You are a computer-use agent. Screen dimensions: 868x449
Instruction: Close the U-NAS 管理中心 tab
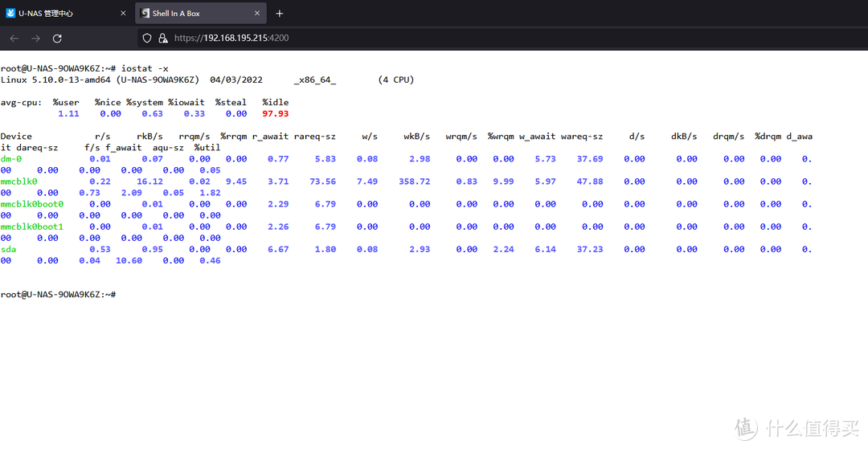click(x=122, y=14)
